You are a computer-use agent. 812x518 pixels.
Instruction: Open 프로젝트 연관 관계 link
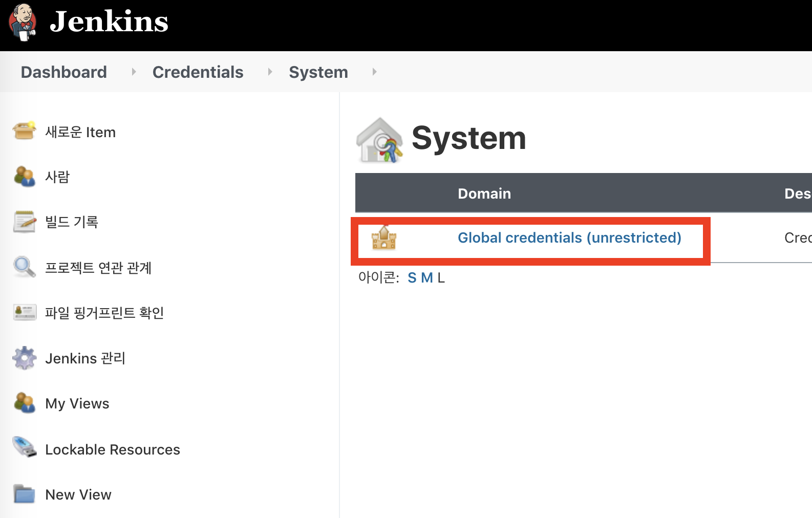[98, 268]
